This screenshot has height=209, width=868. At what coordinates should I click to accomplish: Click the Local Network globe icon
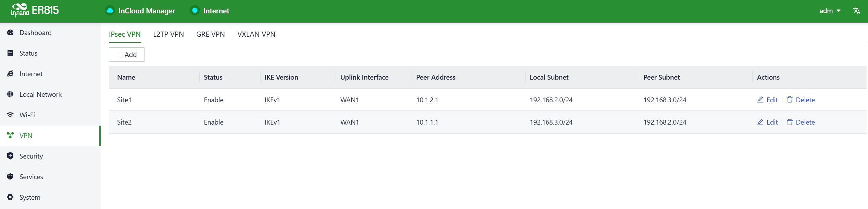coord(10,94)
